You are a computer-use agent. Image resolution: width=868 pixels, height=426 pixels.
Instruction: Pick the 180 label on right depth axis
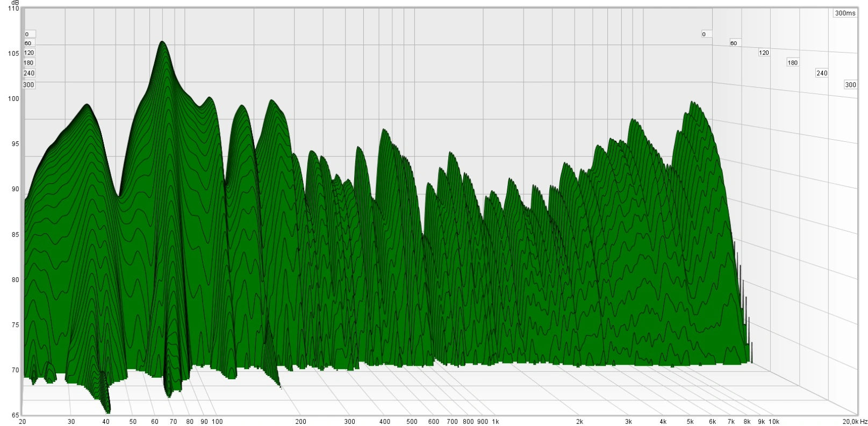(x=793, y=63)
